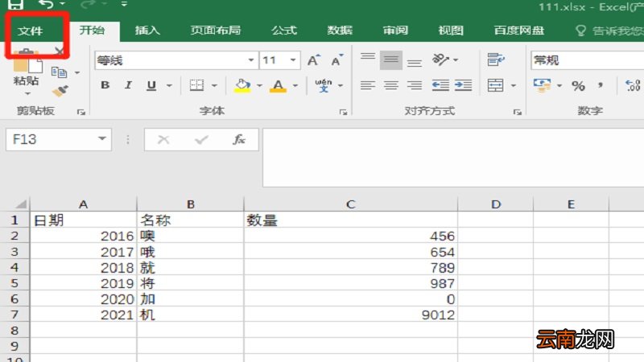Open the fill color dropdown arrow
Viewport: 644px width, 362px height.
(x=259, y=86)
